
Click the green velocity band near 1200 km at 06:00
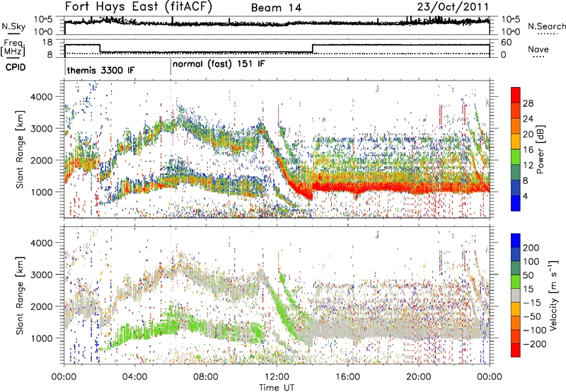(171, 327)
